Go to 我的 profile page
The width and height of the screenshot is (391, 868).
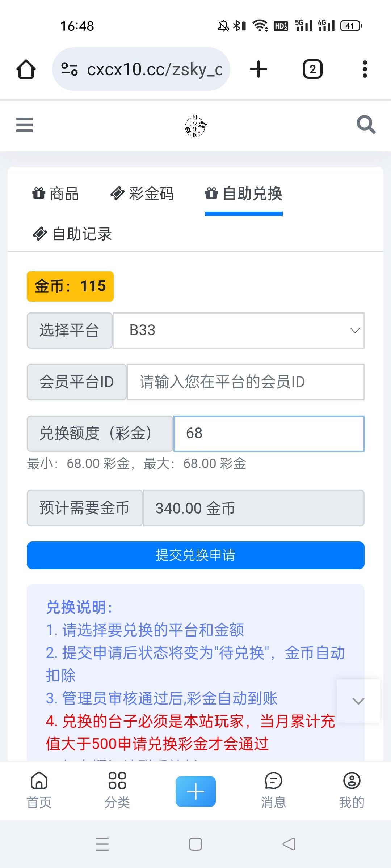pos(352,790)
